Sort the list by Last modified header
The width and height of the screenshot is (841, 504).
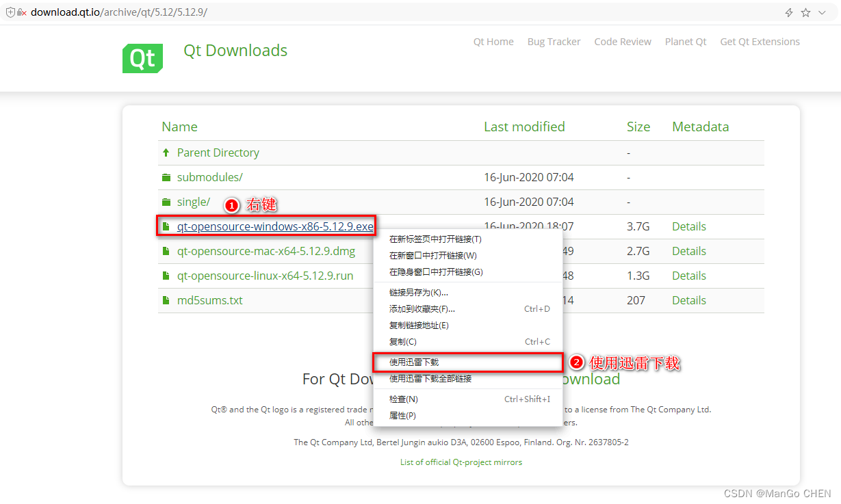[524, 127]
